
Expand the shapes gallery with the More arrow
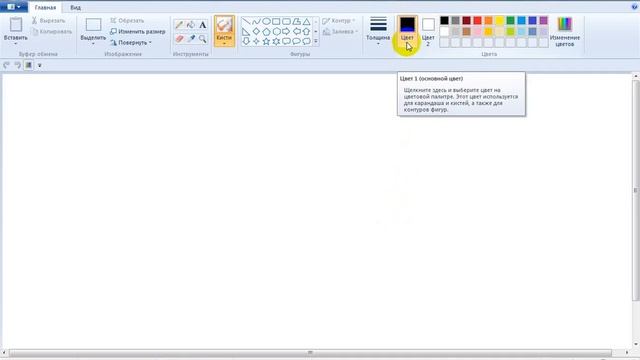pos(316,41)
